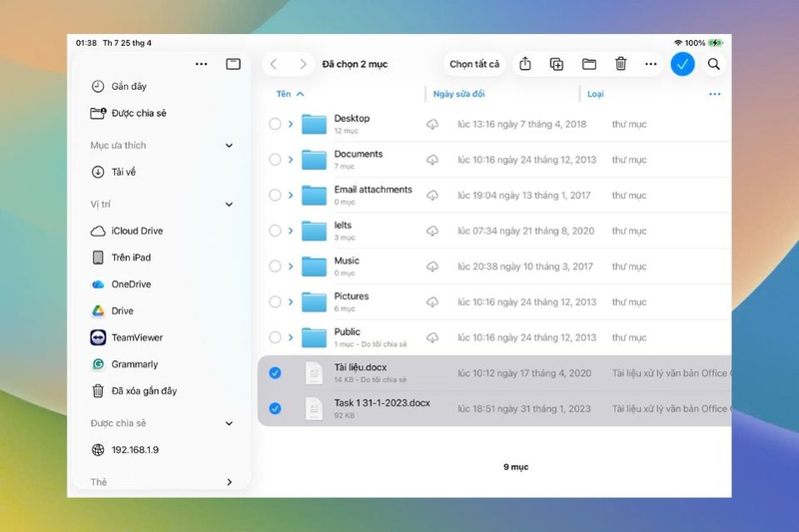Collapse the Vị trí section
This screenshot has width=799, height=532.
coord(230,205)
